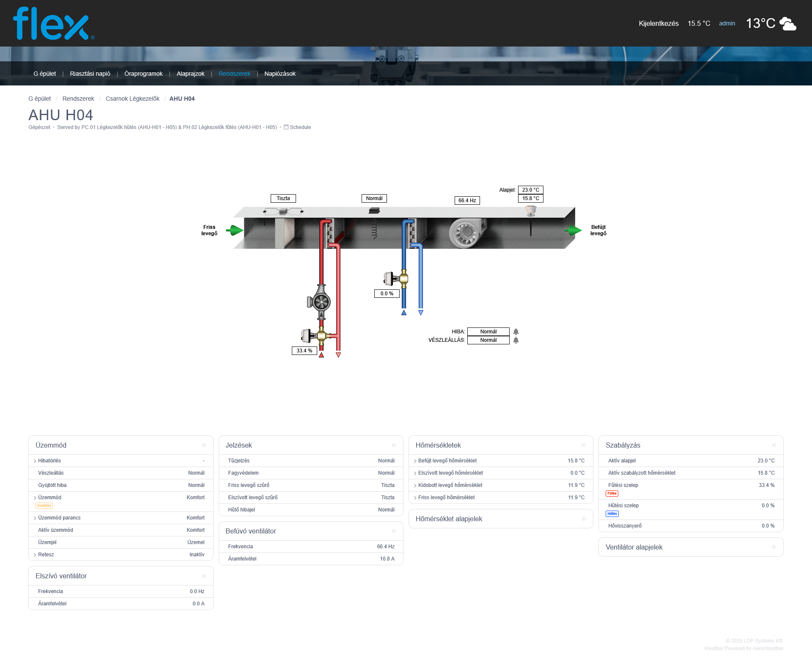Collapse the Jelzések panel
The image size is (812, 657).
pyautogui.click(x=394, y=445)
